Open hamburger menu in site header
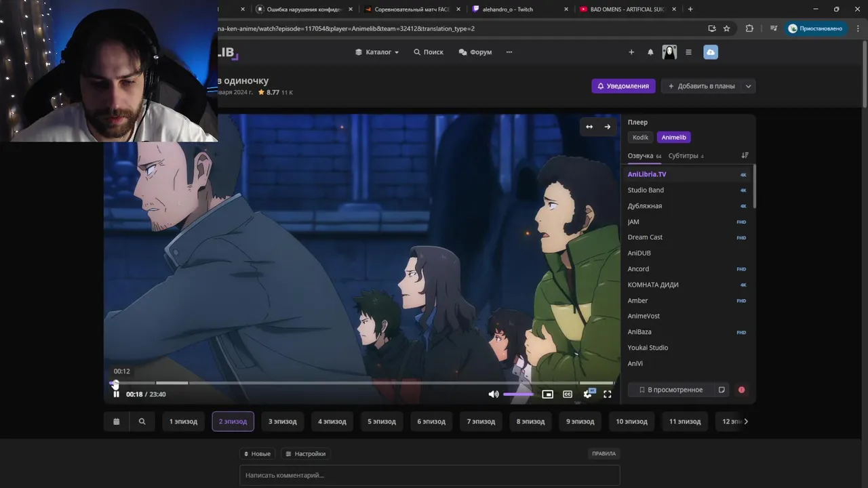Viewport: 868px width, 488px height. [x=688, y=52]
